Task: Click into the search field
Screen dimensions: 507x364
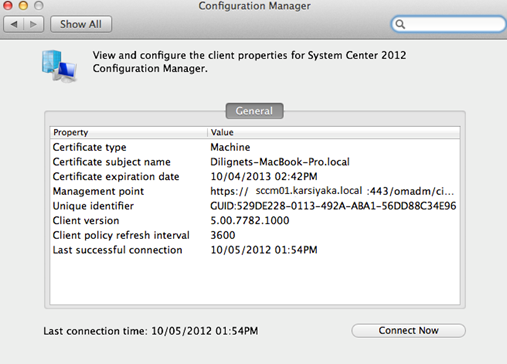Action: [x=449, y=24]
